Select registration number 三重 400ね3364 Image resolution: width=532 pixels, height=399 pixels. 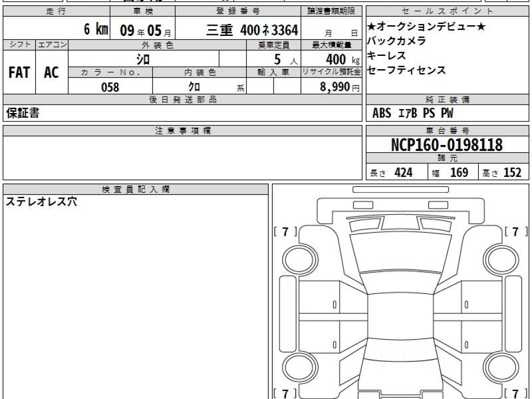[x=252, y=30]
